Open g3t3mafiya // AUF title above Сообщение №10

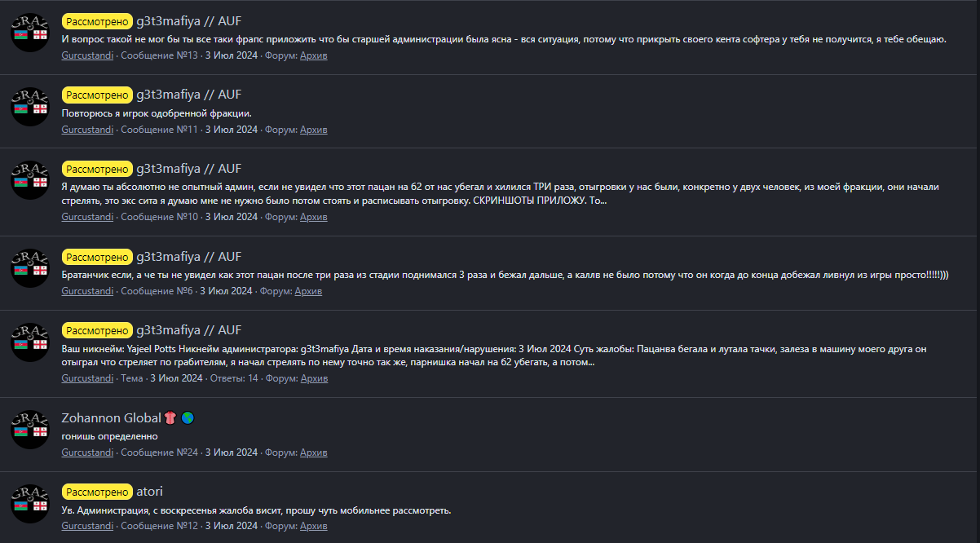(x=188, y=169)
